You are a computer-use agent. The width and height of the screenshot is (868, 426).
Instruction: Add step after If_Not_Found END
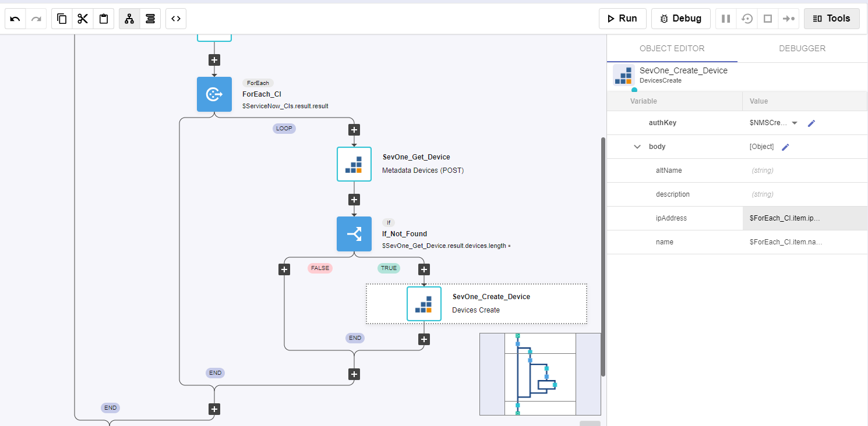354,374
